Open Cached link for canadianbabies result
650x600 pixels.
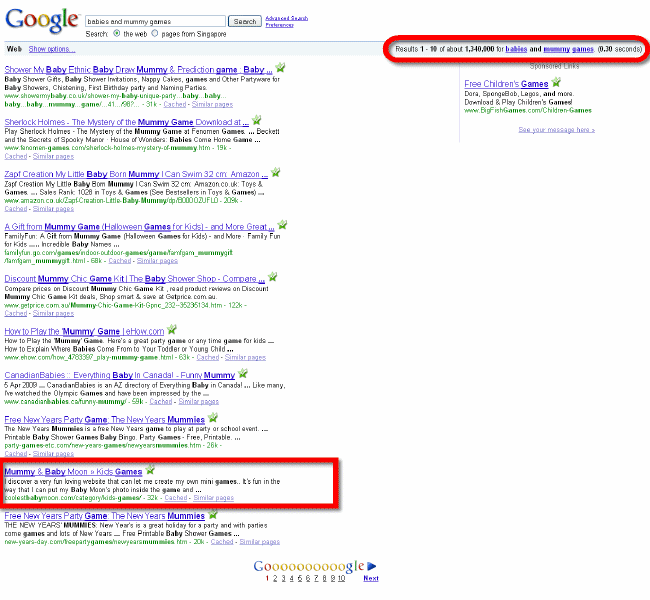(x=160, y=401)
